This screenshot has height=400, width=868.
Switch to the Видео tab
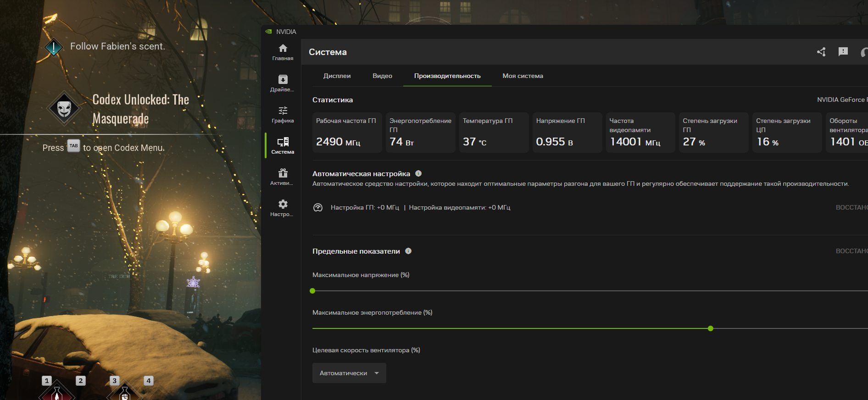(382, 76)
